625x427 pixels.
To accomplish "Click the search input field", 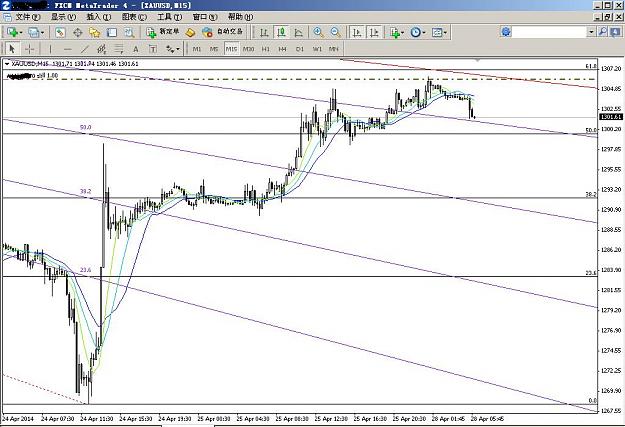I will pyautogui.click(x=549, y=32).
